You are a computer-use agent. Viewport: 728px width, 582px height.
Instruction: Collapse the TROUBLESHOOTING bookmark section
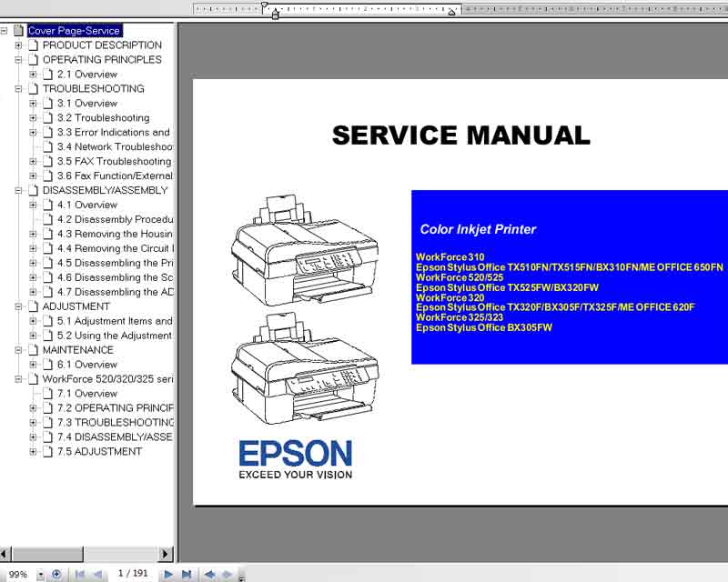(x=18, y=88)
